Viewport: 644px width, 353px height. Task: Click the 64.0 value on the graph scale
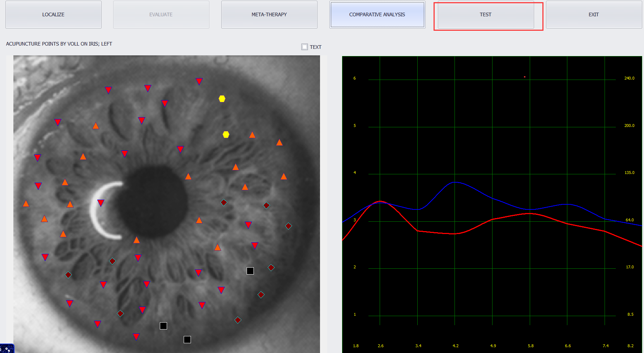(630, 220)
